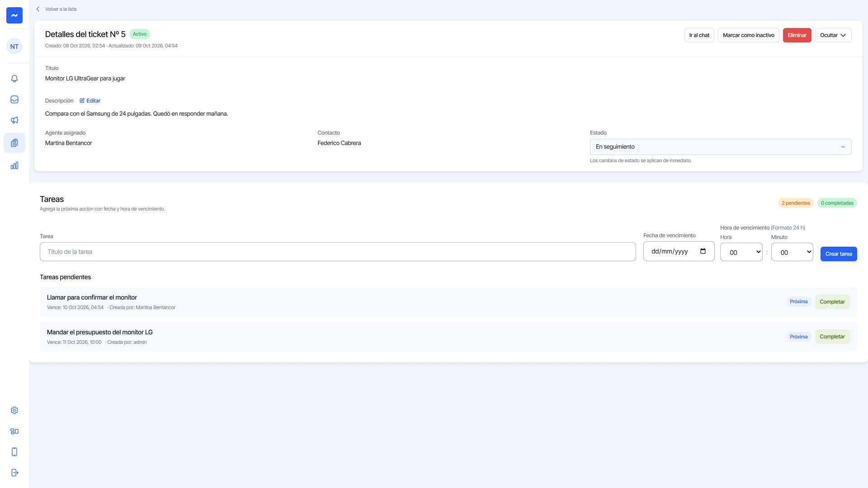Screen dimensions: 868x488
Task: Complete the Mandar el presupuesto task
Action: click(x=832, y=337)
